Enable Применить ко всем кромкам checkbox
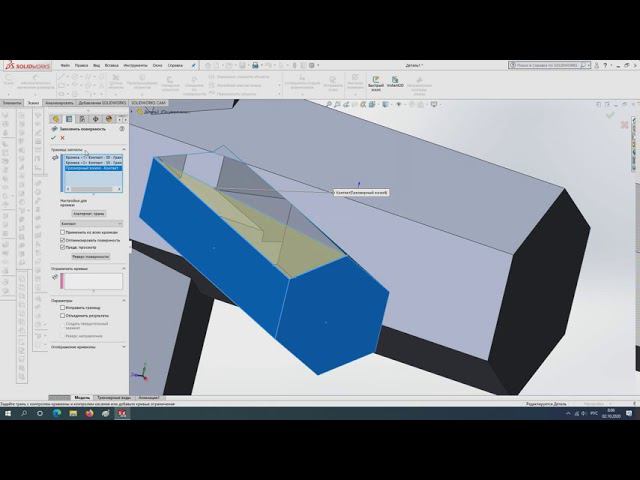Image resolution: width=640 pixels, height=480 pixels. [x=62, y=232]
